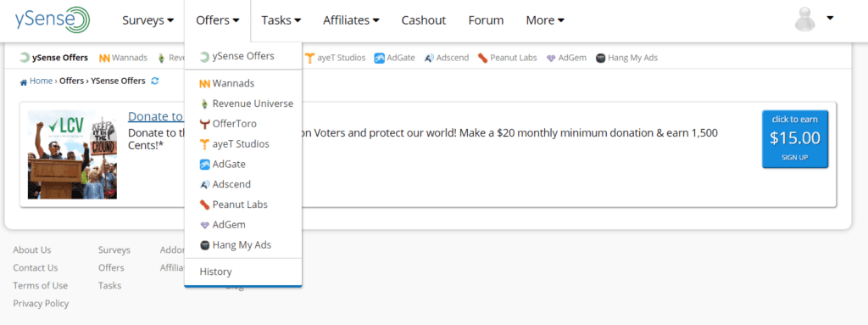Click ayeT Studios icon in the dropdown
Image resolution: width=868 pixels, height=325 pixels.
coord(205,144)
